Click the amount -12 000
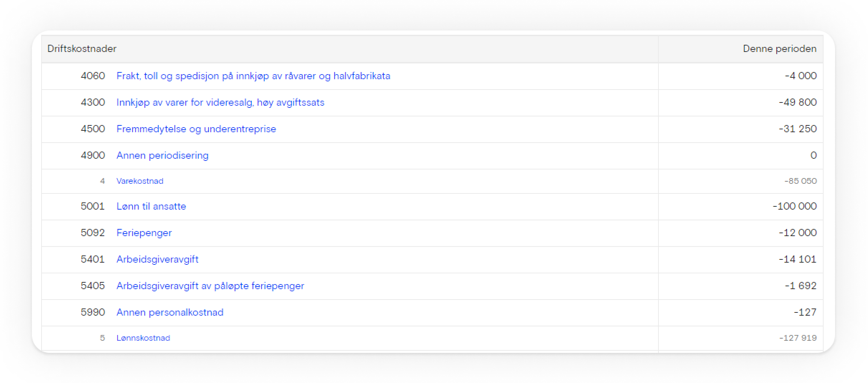Screen dimensions: 868x383 click(798, 233)
